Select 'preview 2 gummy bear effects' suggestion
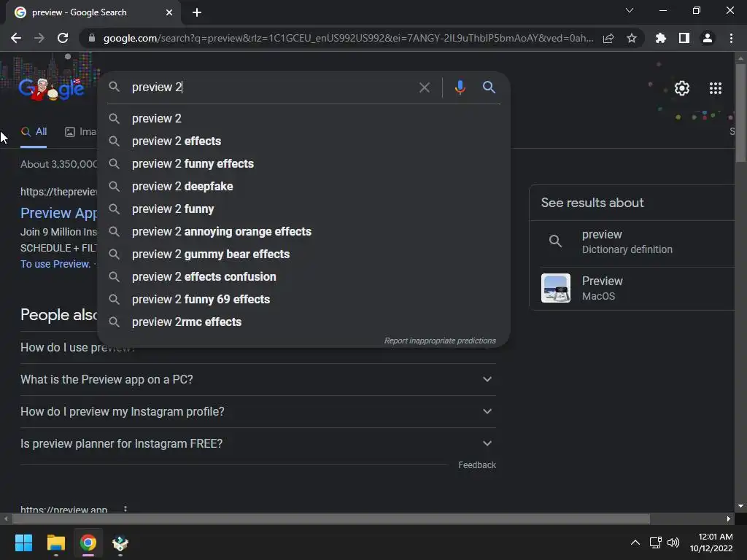The height and width of the screenshot is (560, 747). click(x=304, y=254)
